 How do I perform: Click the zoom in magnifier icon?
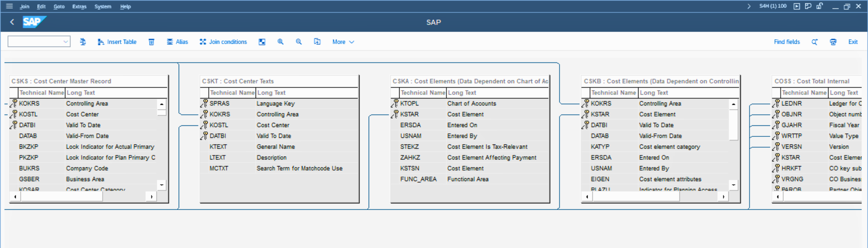coord(280,42)
